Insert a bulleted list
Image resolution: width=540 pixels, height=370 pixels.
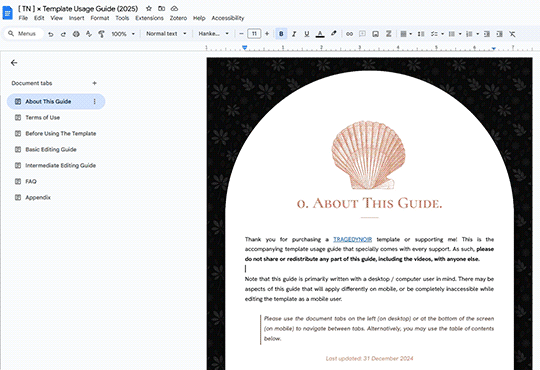click(x=452, y=34)
